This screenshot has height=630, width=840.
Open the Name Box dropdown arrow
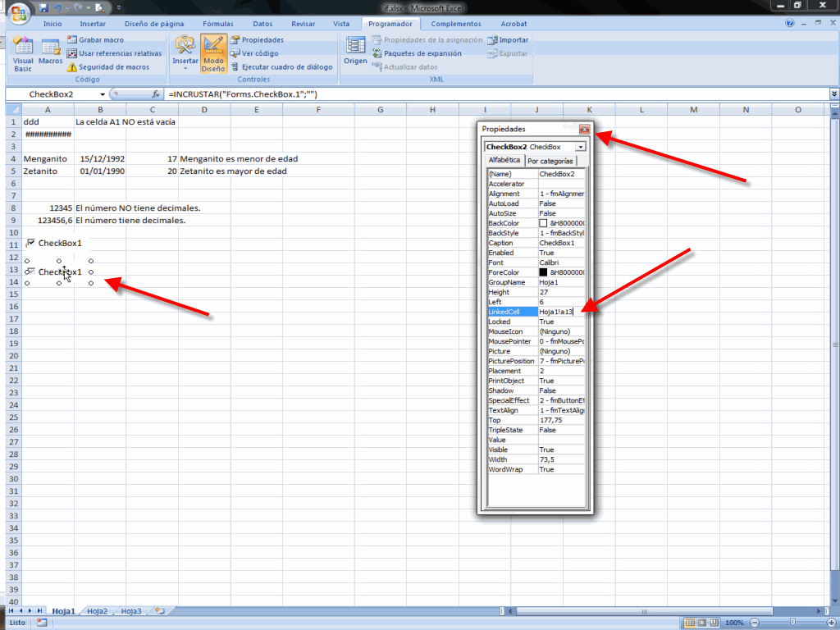pyautogui.click(x=103, y=95)
